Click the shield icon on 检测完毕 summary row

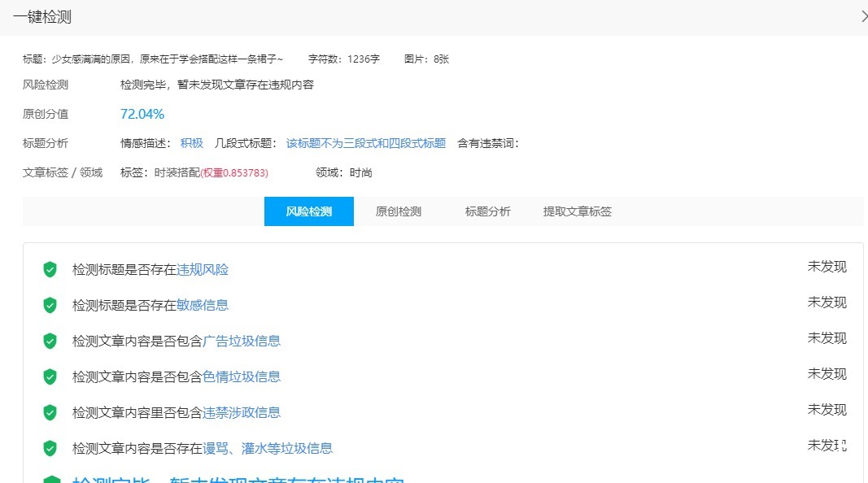50,480
